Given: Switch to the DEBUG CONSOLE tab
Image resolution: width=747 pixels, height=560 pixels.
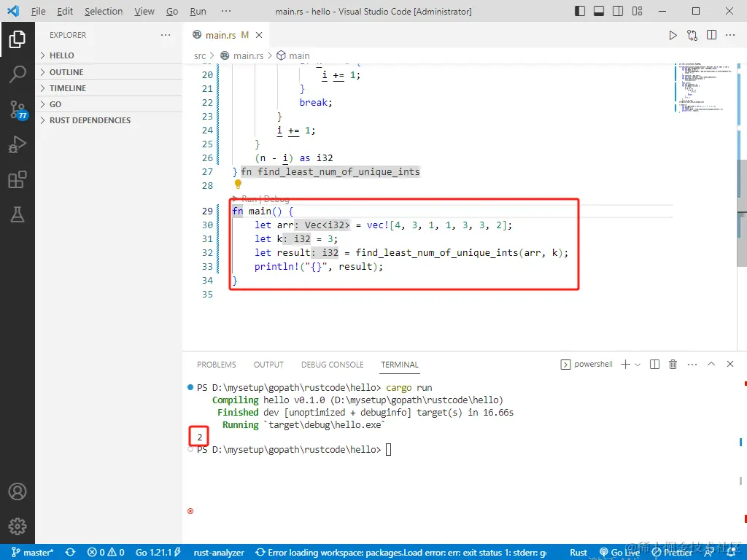Looking at the screenshot, I should point(332,365).
